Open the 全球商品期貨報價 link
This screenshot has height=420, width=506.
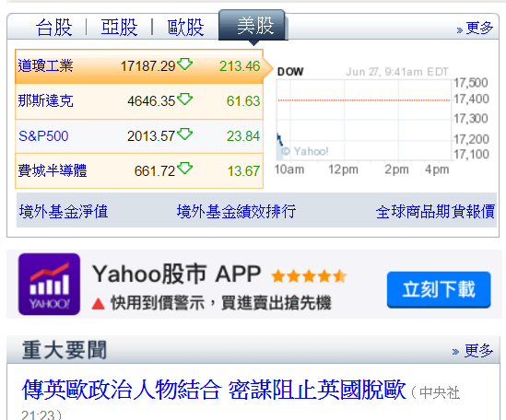435,212
